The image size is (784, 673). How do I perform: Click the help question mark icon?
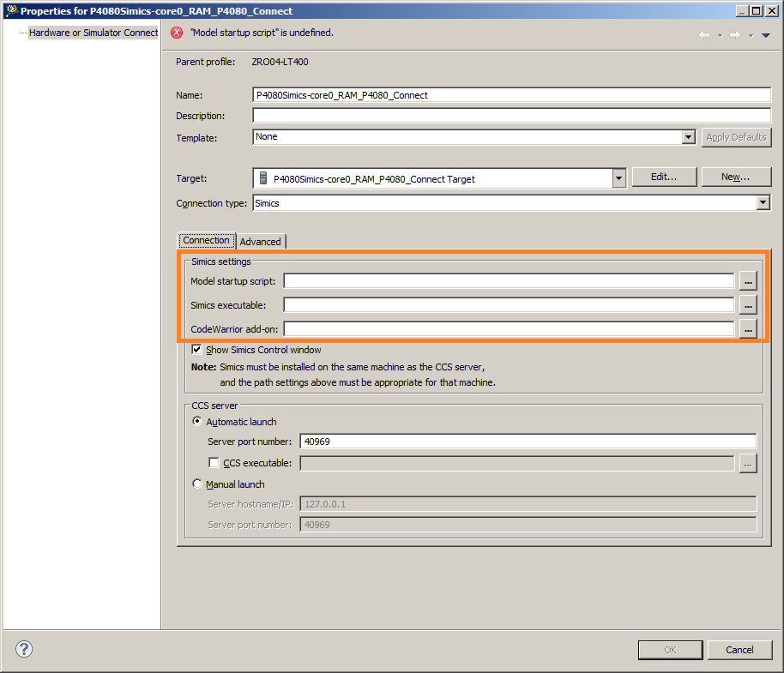click(23, 649)
